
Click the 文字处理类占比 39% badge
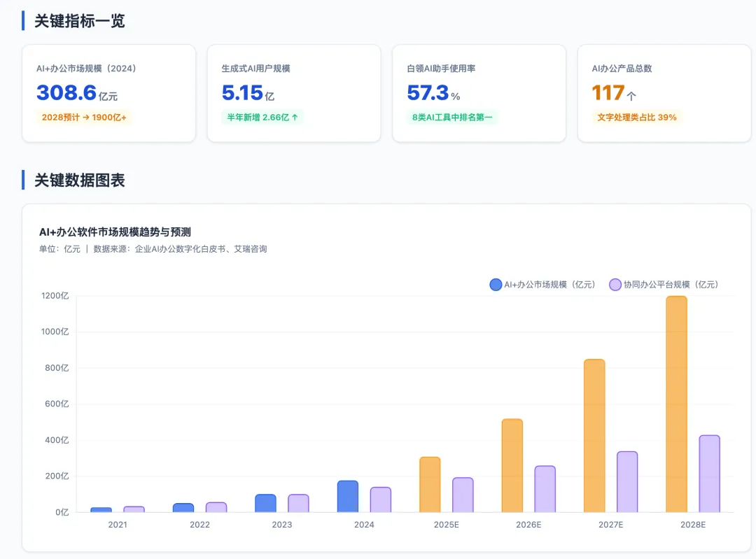(637, 117)
